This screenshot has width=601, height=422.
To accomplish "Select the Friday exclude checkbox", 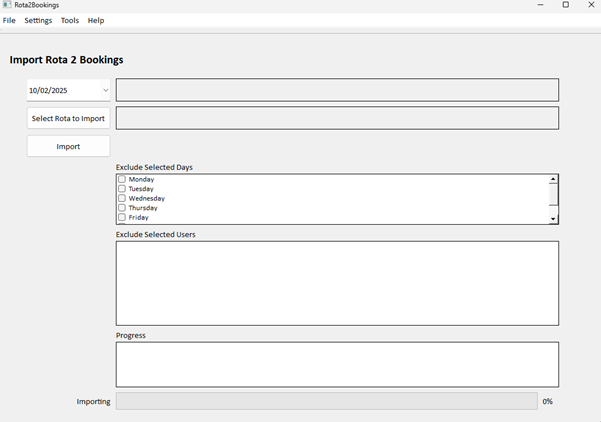I will point(122,217).
